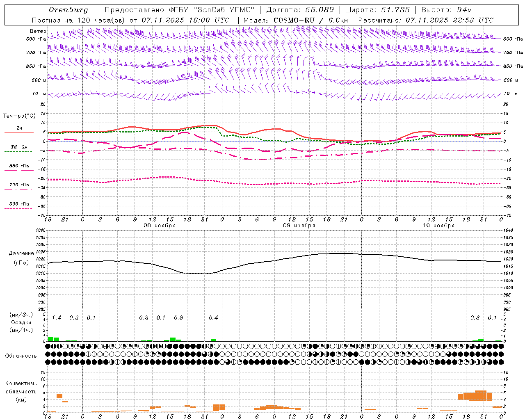Click the '500 гПа' temperature legend entry
The image size is (525, 420).
tap(19, 204)
